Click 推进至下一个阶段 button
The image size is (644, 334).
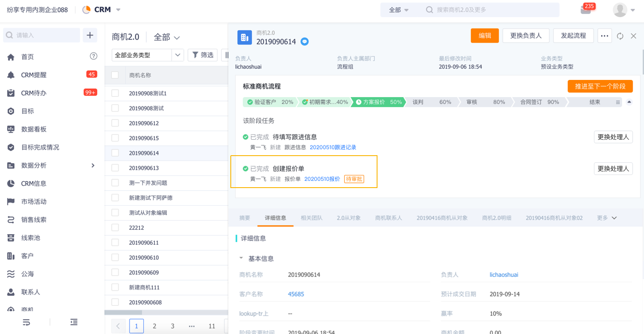pyautogui.click(x=600, y=86)
